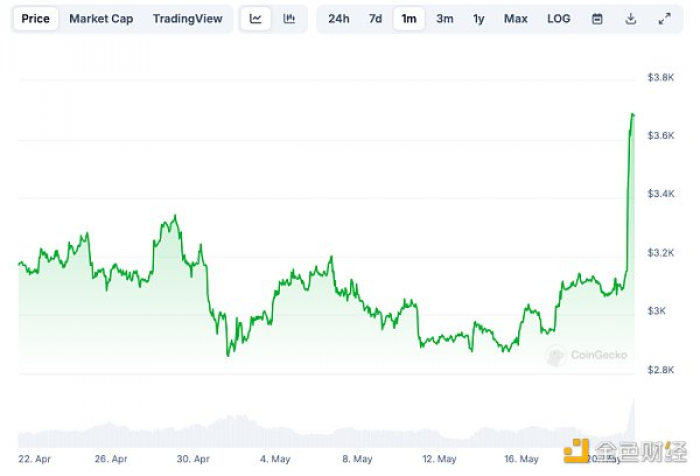Choose the 1m time range
700x476 pixels.
click(409, 19)
